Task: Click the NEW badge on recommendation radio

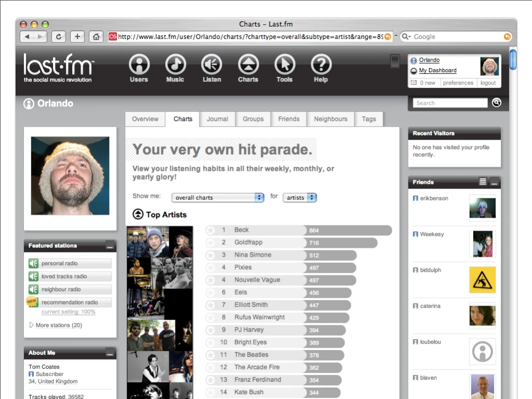Action: (x=32, y=301)
